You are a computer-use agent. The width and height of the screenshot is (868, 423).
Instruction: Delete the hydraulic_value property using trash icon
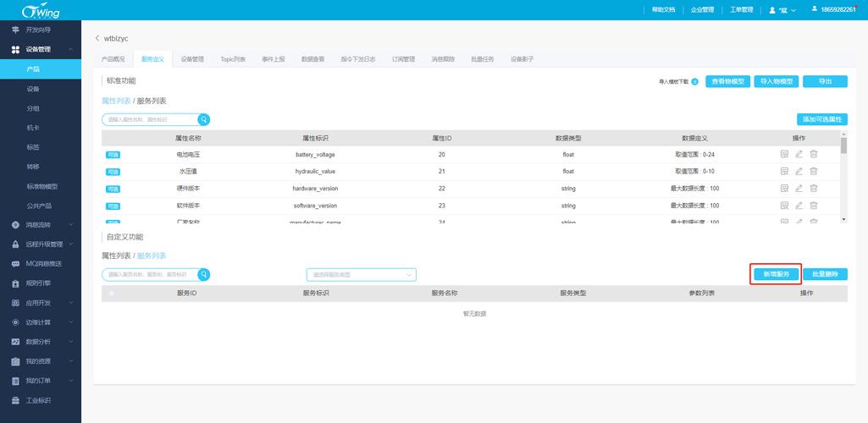pos(814,172)
